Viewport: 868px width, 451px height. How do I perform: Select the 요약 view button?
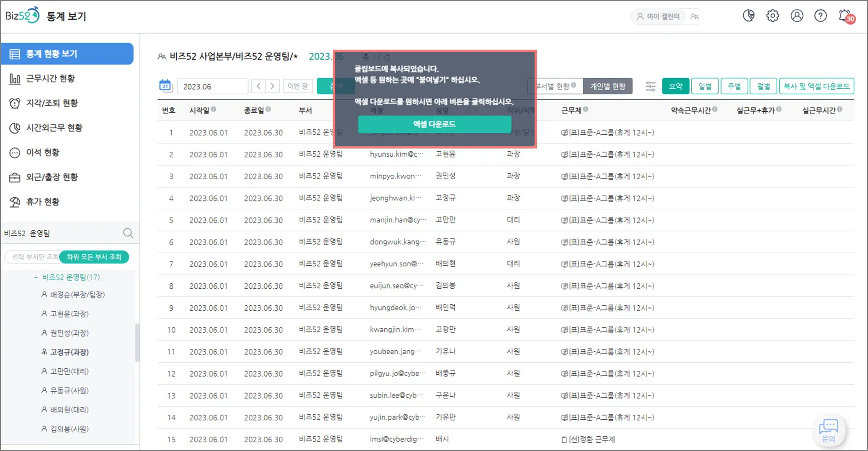(x=676, y=86)
